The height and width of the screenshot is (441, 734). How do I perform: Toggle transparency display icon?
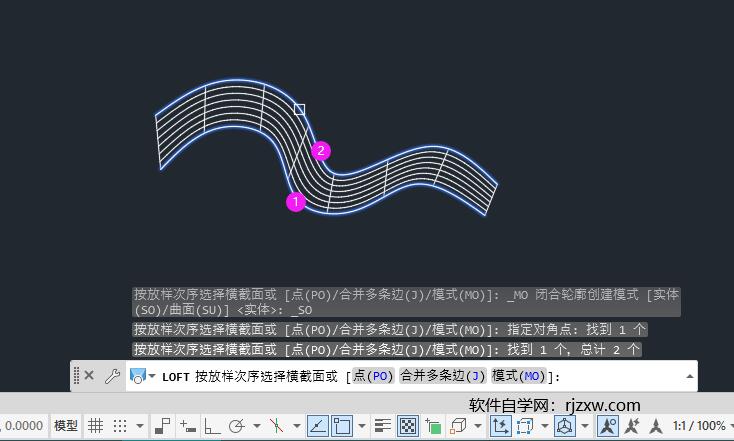408,426
